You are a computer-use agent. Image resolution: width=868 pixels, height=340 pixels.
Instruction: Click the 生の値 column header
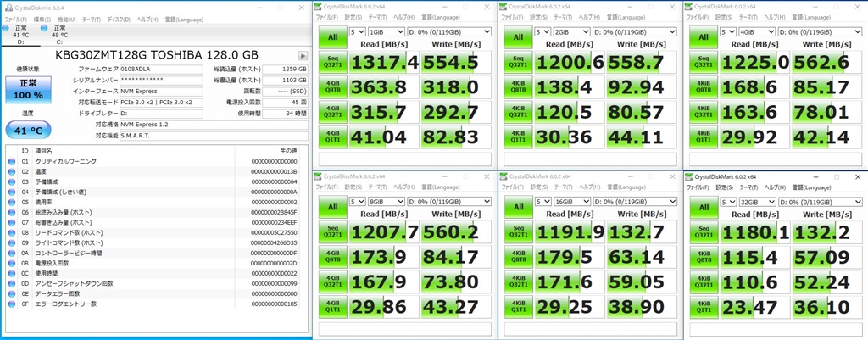289,151
